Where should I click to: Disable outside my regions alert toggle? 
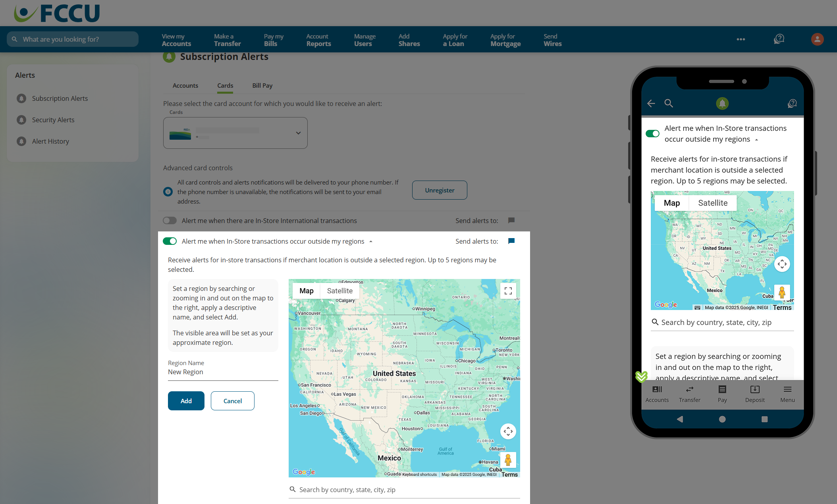pyautogui.click(x=170, y=241)
